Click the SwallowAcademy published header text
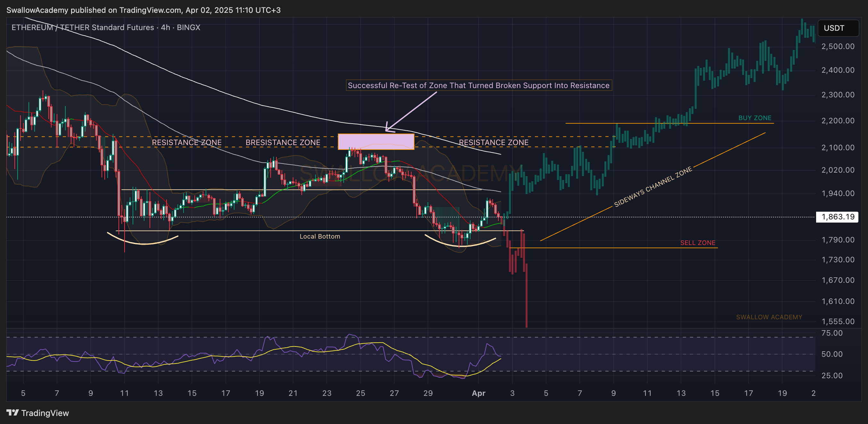 click(x=143, y=10)
